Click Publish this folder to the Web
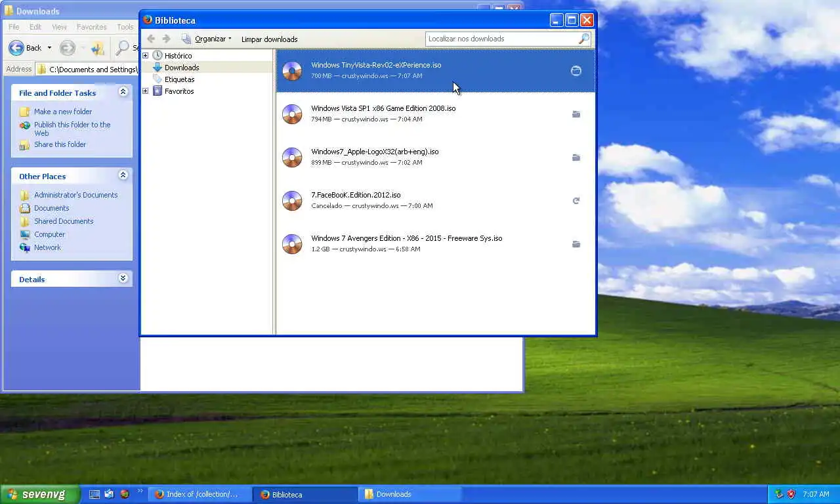 point(72,129)
